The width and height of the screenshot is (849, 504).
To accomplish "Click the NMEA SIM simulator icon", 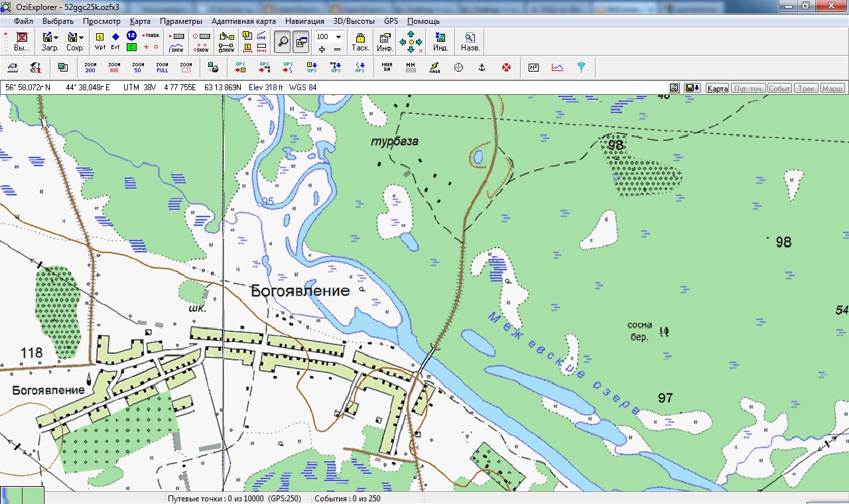I will (x=387, y=67).
